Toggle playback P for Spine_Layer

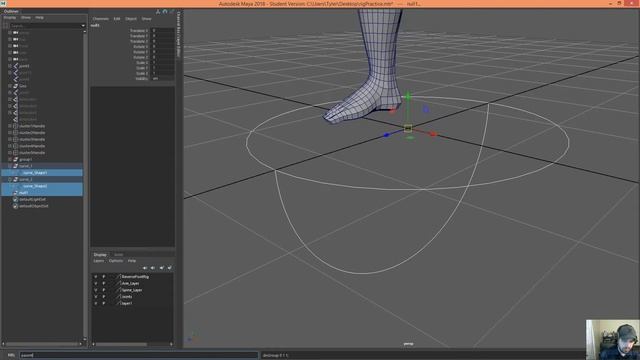click(x=104, y=290)
